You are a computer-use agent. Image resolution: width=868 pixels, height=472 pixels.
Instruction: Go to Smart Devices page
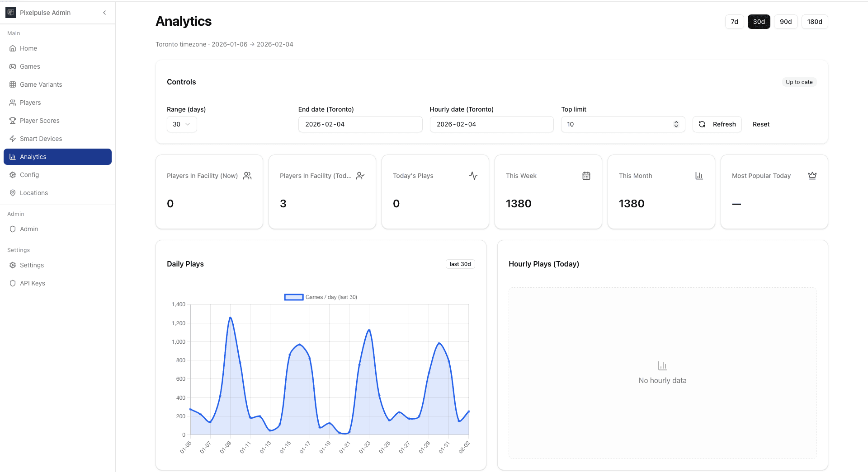pos(41,139)
